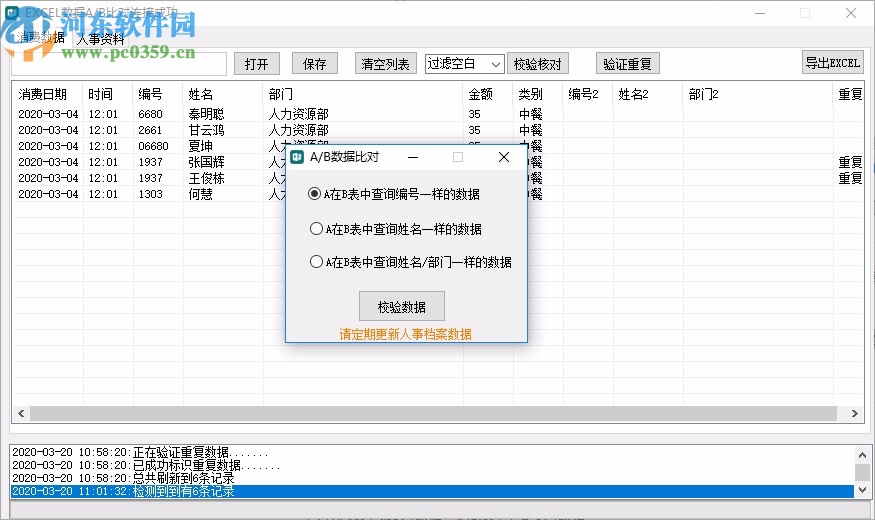Open the 过滤空白 dropdown
875x520 pixels.
(465, 64)
